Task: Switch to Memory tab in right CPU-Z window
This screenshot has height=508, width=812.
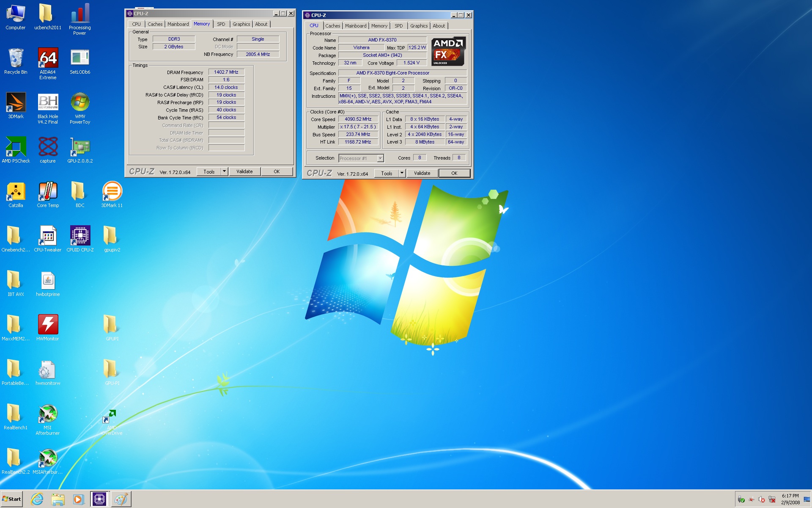Action: (x=379, y=26)
